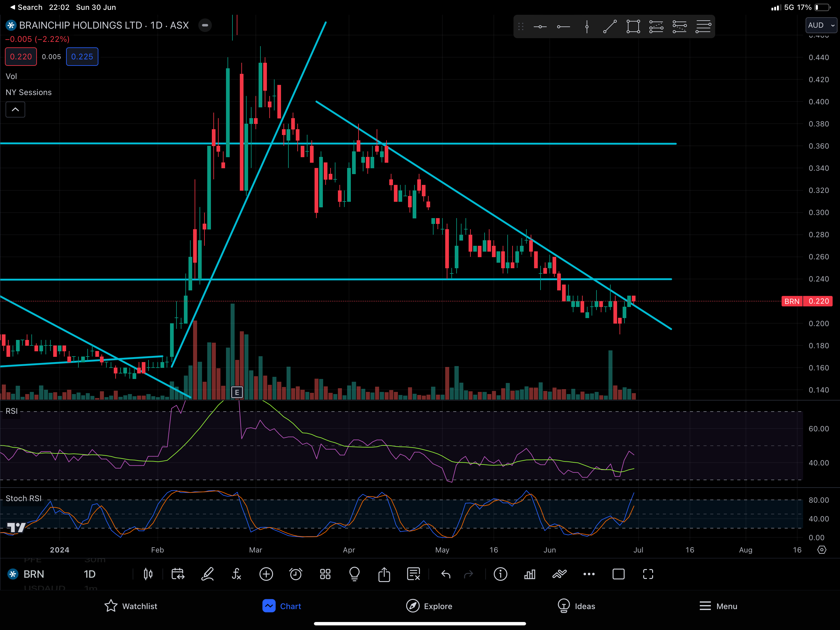The image size is (840, 630).
Task: Open BRAINCHIP HOLDINGS LTD chart title
Action: coord(104,26)
